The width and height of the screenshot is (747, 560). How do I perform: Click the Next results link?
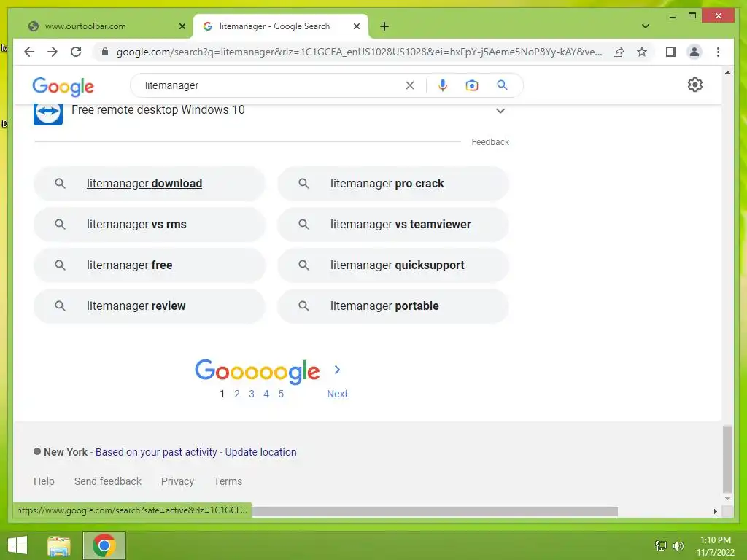[x=337, y=394]
